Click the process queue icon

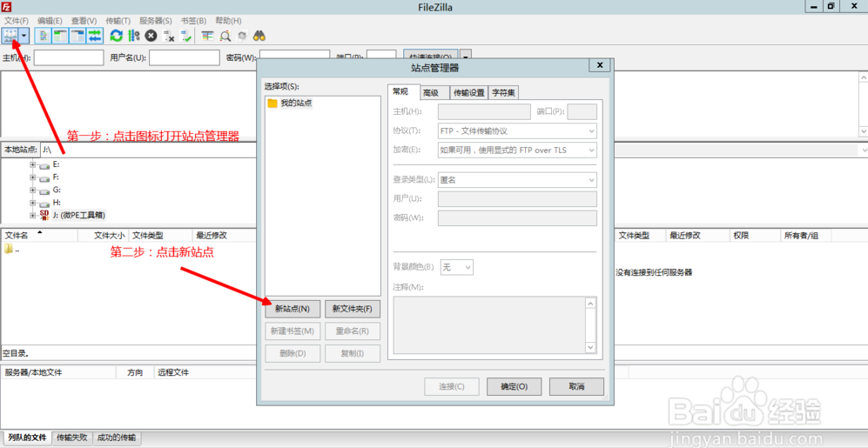pos(133,36)
